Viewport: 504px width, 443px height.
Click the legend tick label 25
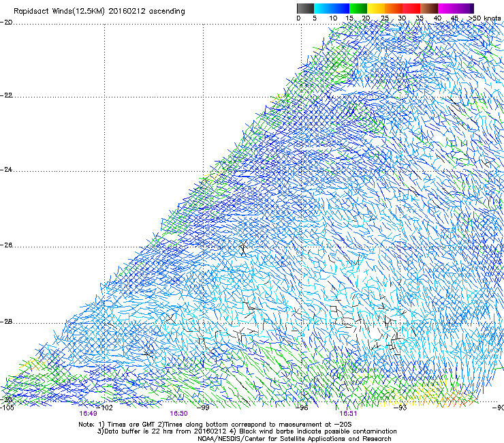(385, 18)
